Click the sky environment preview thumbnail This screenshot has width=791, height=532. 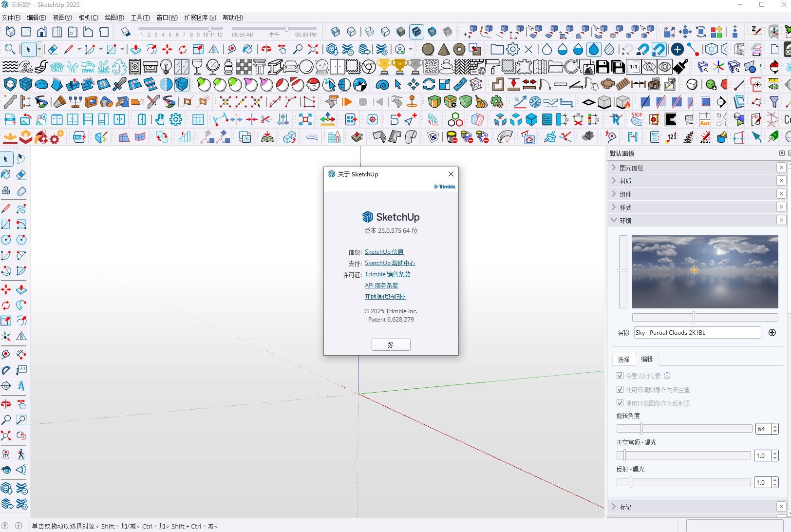point(705,271)
